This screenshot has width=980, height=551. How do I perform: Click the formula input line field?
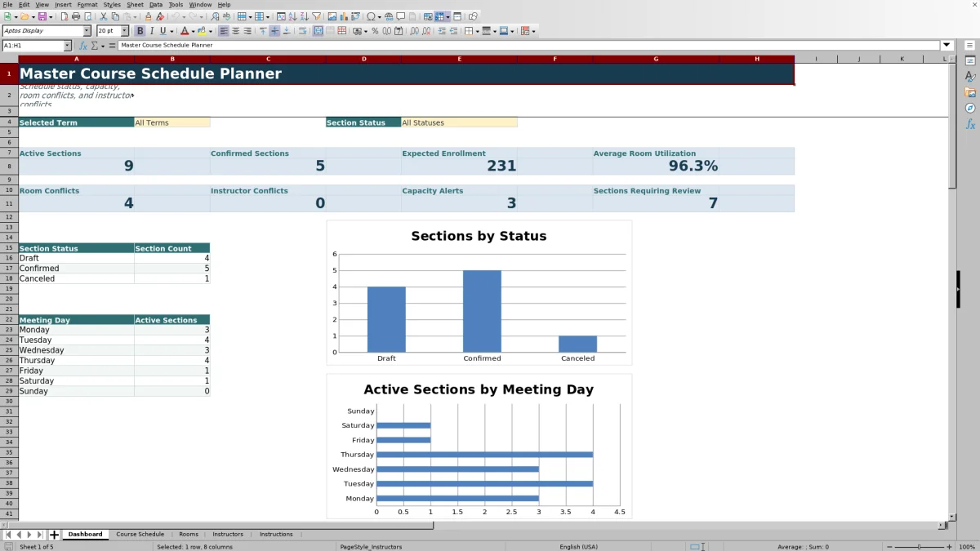529,46
